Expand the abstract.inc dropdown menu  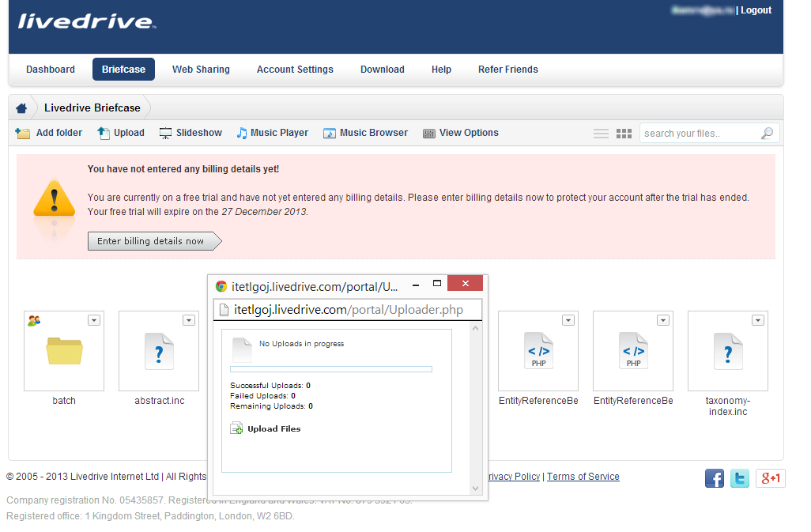189,321
